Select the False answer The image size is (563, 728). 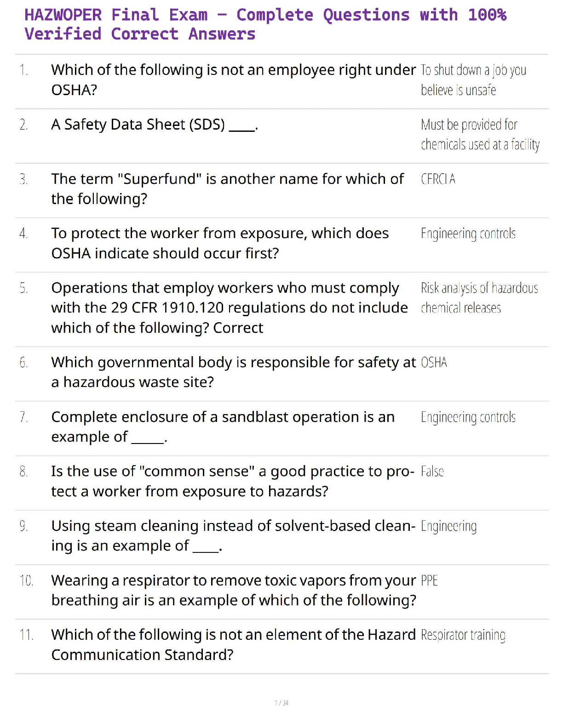432,472
